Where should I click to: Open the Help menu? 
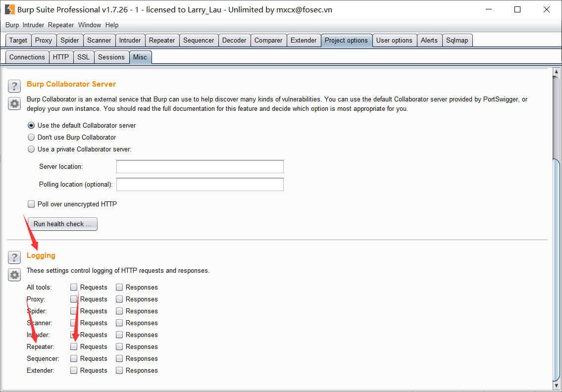[x=112, y=25]
